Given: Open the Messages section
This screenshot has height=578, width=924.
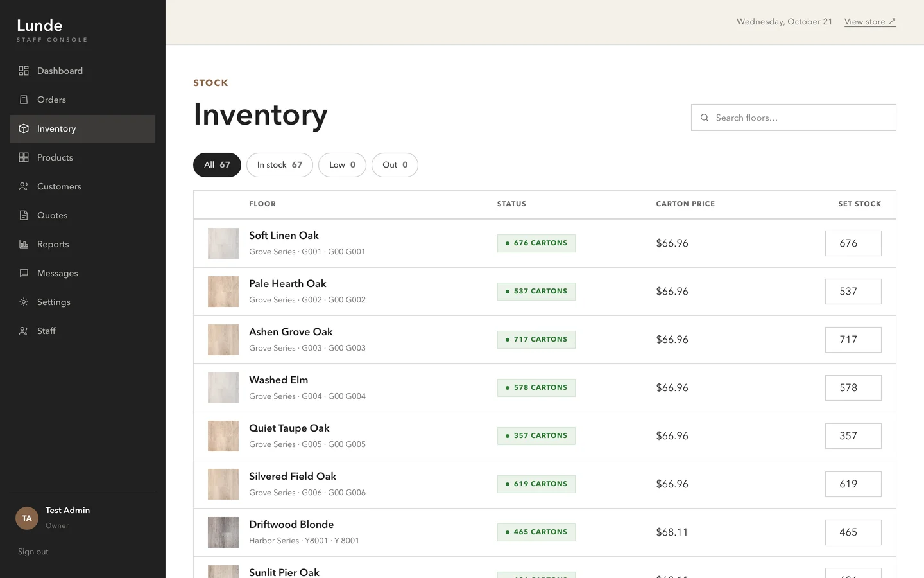Looking at the screenshot, I should click(83, 273).
